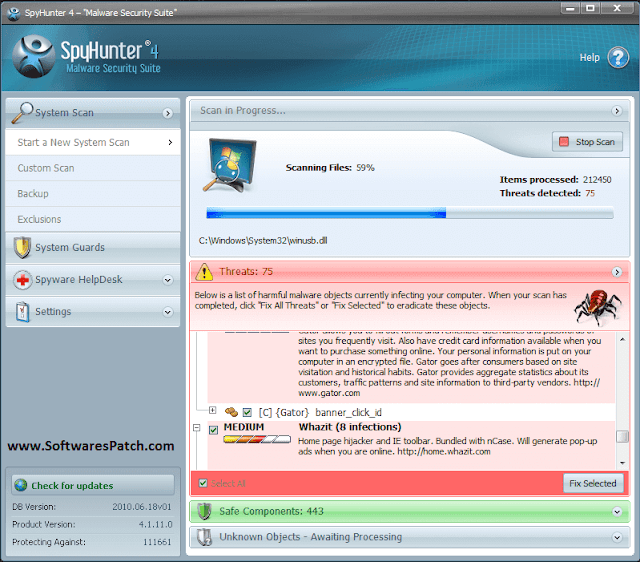Expand the Spyware HelpDesk chevron
The width and height of the screenshot is (640, 562).
pos(167,280)
